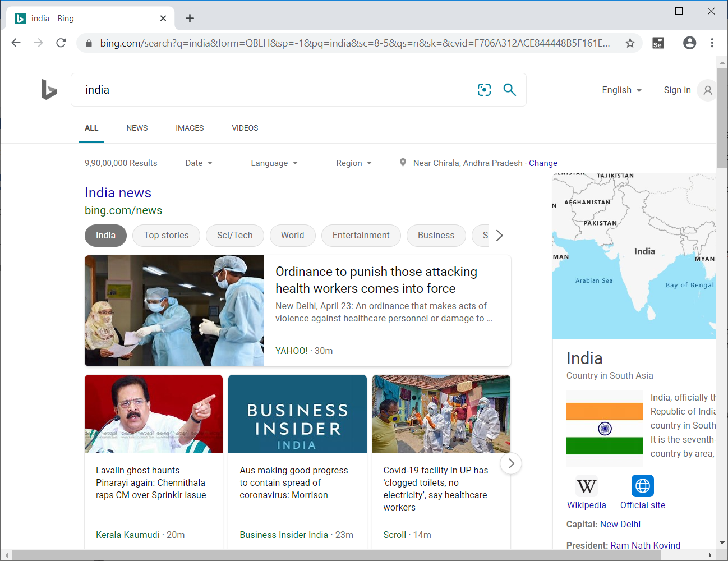The image size is (728, 561).
Task: Switch to the IMAGES tab
Action: (190, 128)
